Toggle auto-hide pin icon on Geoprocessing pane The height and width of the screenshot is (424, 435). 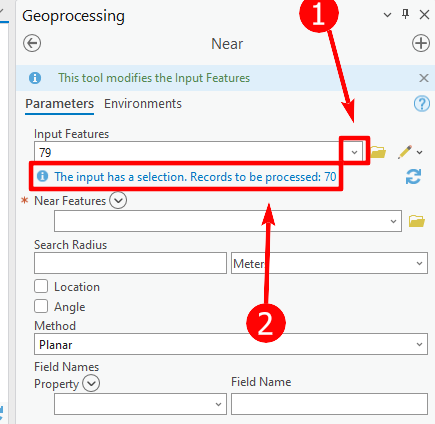pos(405,14)
